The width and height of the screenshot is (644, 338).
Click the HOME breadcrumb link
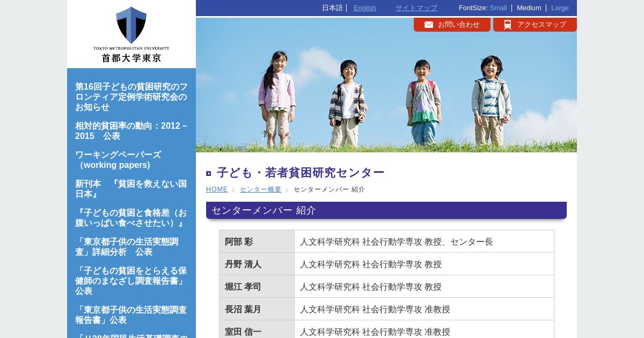tap(217, 189)
